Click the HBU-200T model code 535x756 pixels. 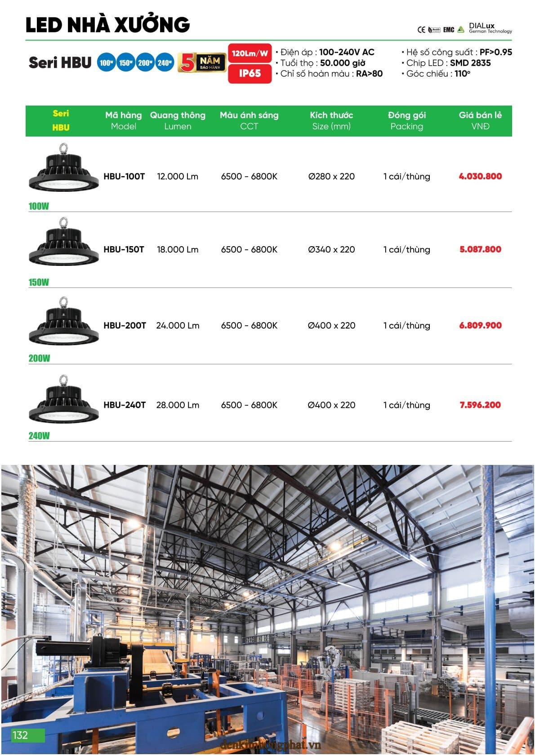(125, 325)
